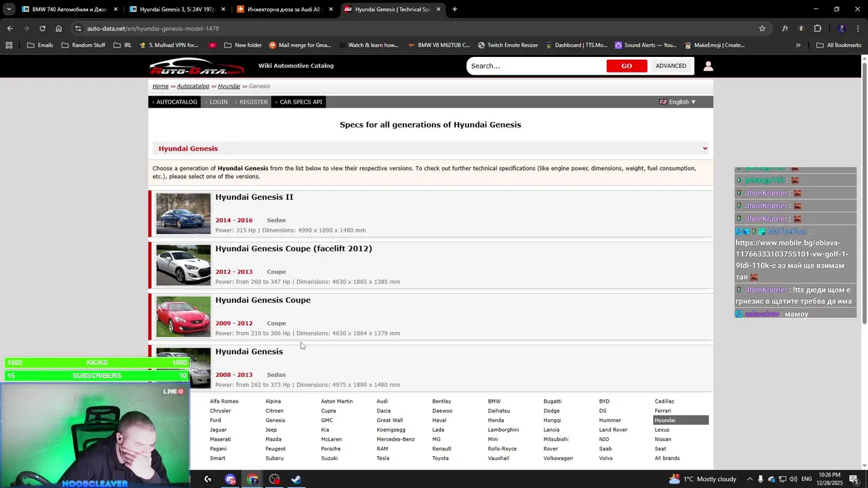This screenshot has height=488, width=868.
Task: Open the New folder bookmark folder
Action: point(242,45)
